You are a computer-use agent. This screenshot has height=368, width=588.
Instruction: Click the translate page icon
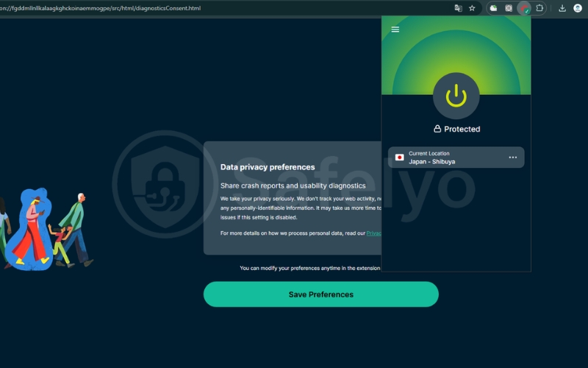pos(459,8)
